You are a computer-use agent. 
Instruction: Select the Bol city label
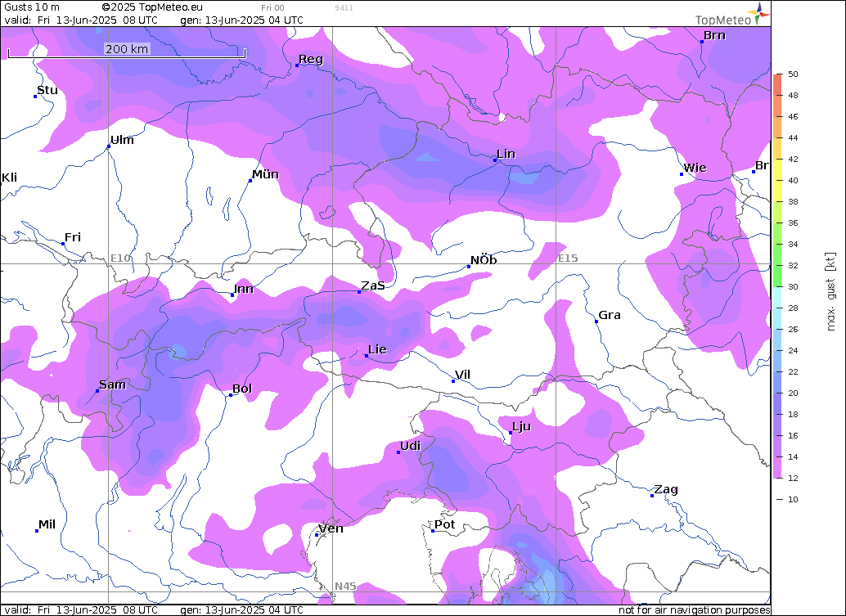[242, 389]
